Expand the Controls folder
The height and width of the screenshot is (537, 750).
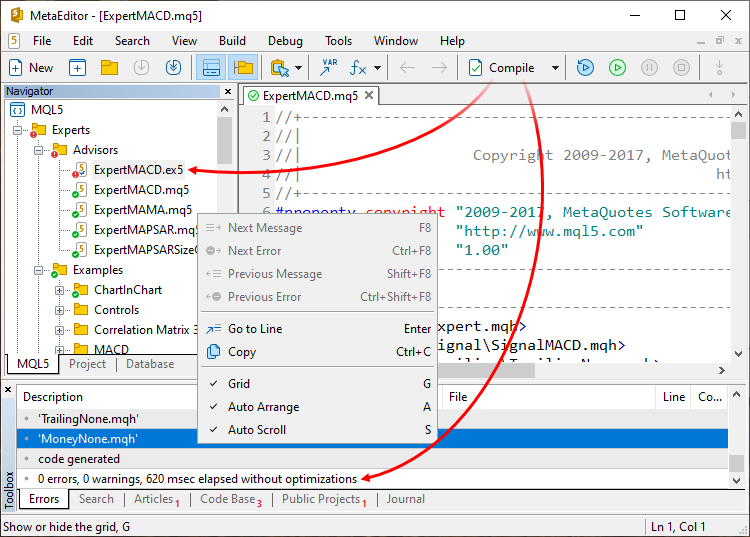[59, 310]
